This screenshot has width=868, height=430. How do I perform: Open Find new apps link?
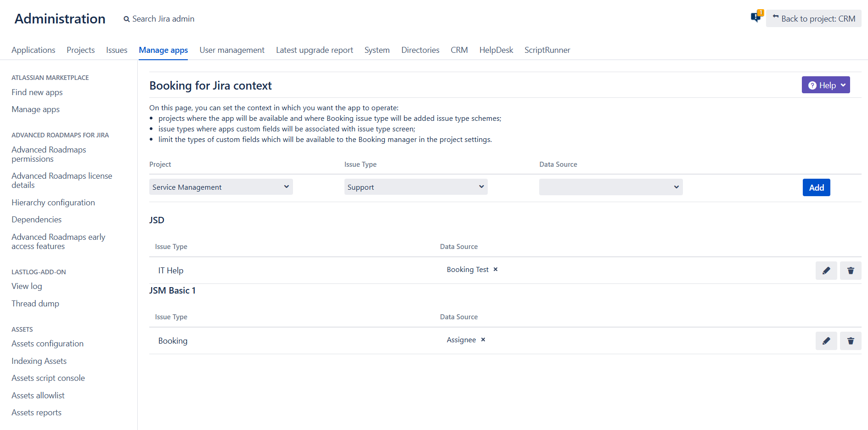click(x=37, y=92)
